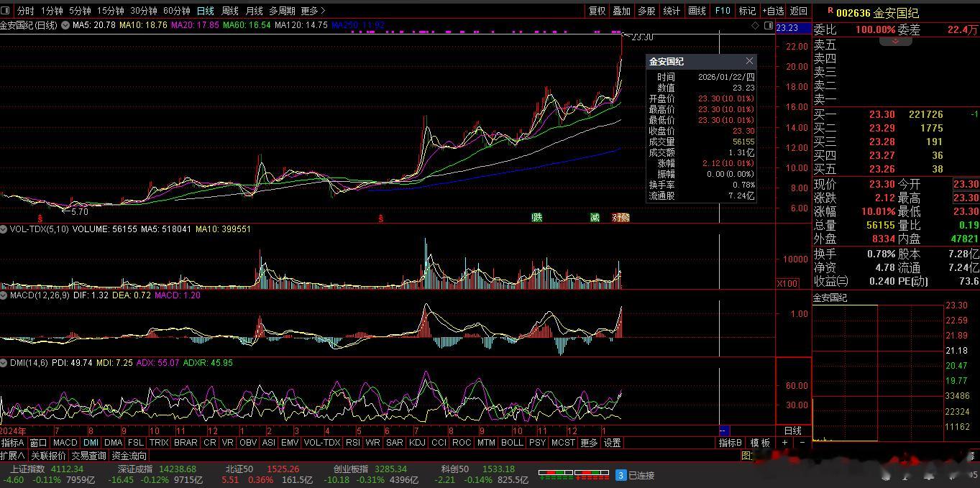Select the RSI indicator tab
980x488 pixels.
tap(353, 443)
